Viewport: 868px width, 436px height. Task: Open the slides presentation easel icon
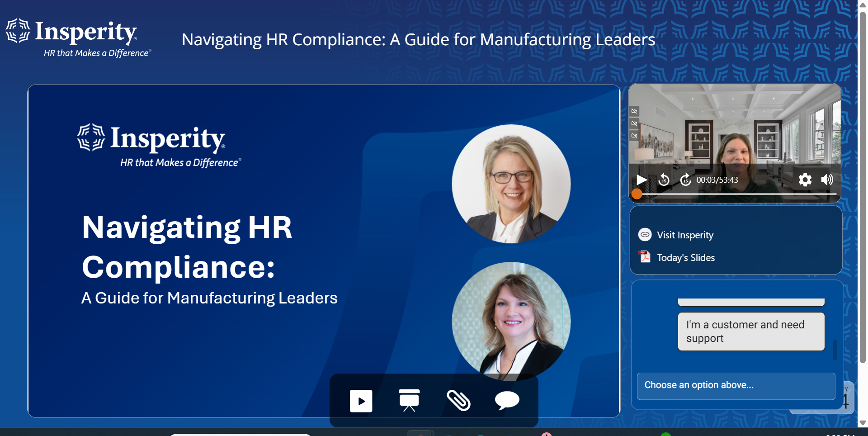coord(409,400)
